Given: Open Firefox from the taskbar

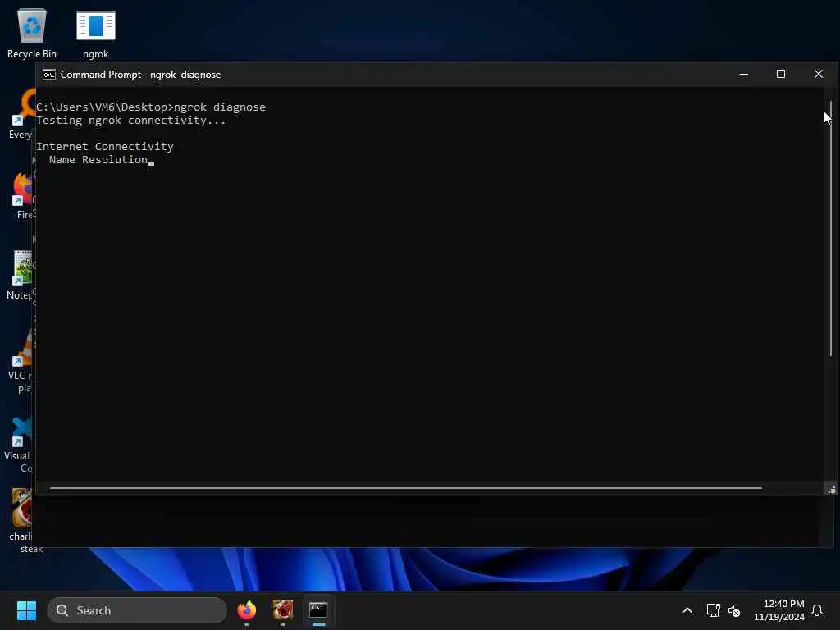Looking at the screenshot, I should 247,610.
